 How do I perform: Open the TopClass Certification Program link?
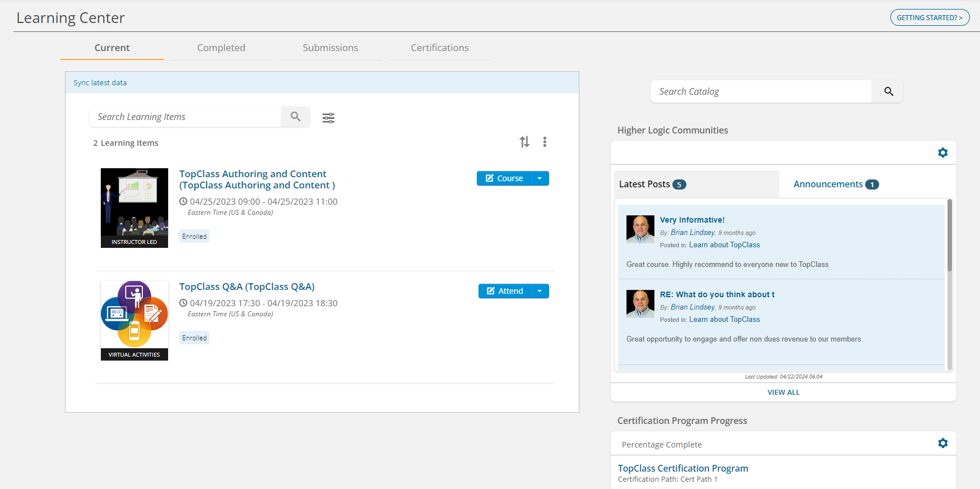(682, 468)
